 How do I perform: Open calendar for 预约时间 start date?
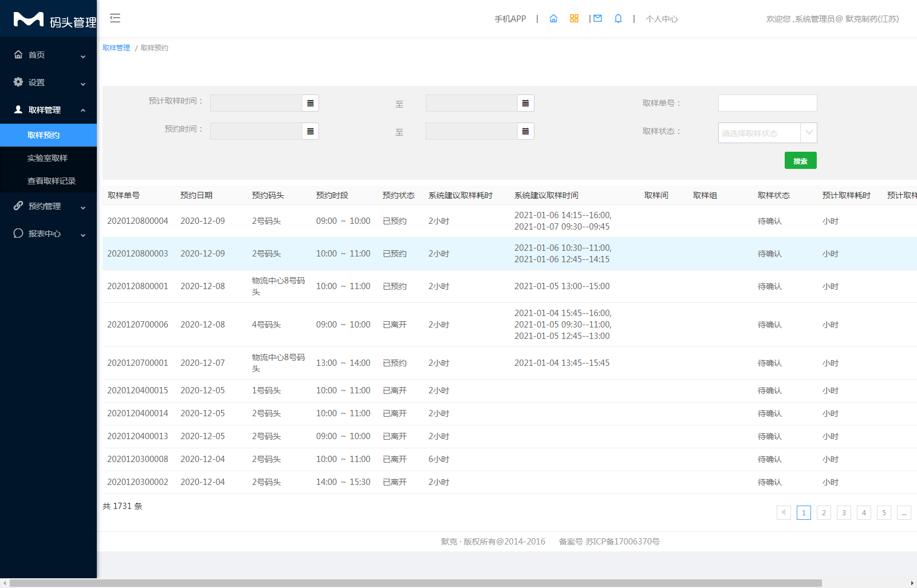pos(310,131)
